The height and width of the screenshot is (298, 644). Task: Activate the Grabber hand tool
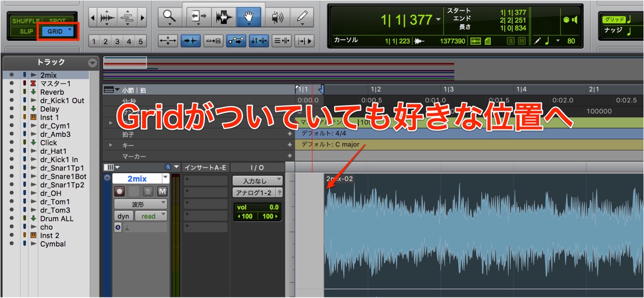click(249, 17)
